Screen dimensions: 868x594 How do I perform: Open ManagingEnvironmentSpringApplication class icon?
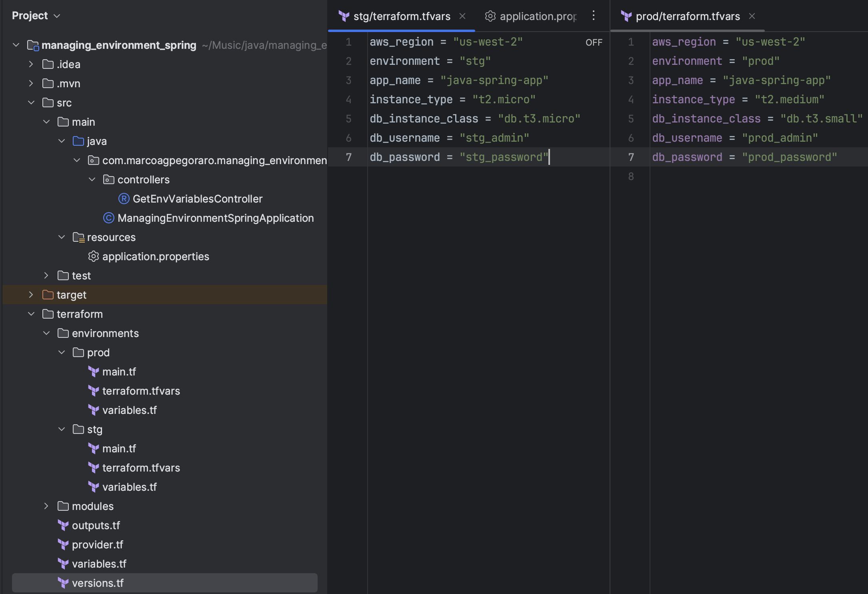coord(109,218)
